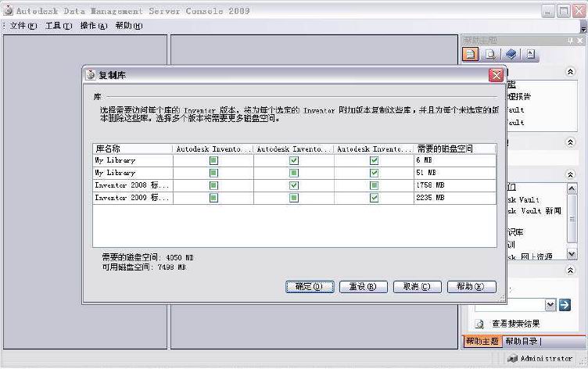Click the 复制库 dialog title icon
The height and width of the screenshot is (369, 588).
pyautogui.click(x=91, y=75)
